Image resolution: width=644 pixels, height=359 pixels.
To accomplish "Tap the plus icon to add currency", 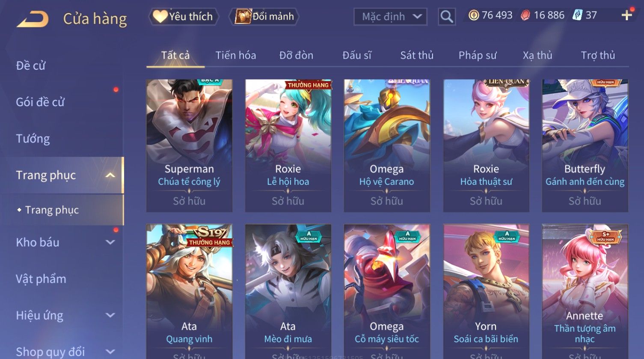I will click(627, 15).
